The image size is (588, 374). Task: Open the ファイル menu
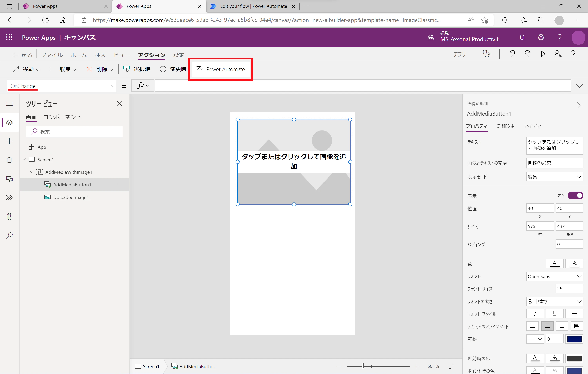click(x=52, y=55)
